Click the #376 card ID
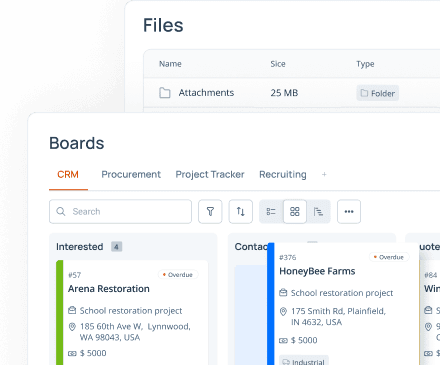Screen dimensions: 440x365 pos(287,257)
